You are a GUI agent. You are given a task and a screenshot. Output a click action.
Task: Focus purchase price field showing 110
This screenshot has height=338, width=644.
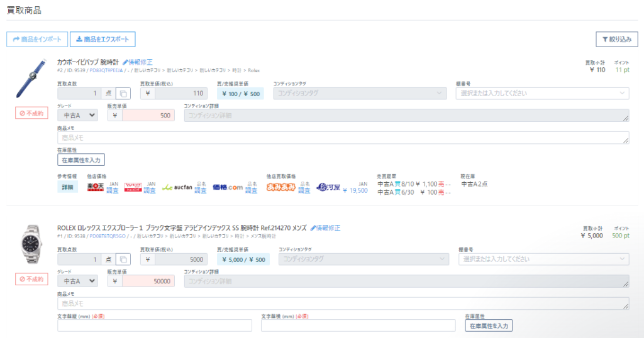click(180, 94)
